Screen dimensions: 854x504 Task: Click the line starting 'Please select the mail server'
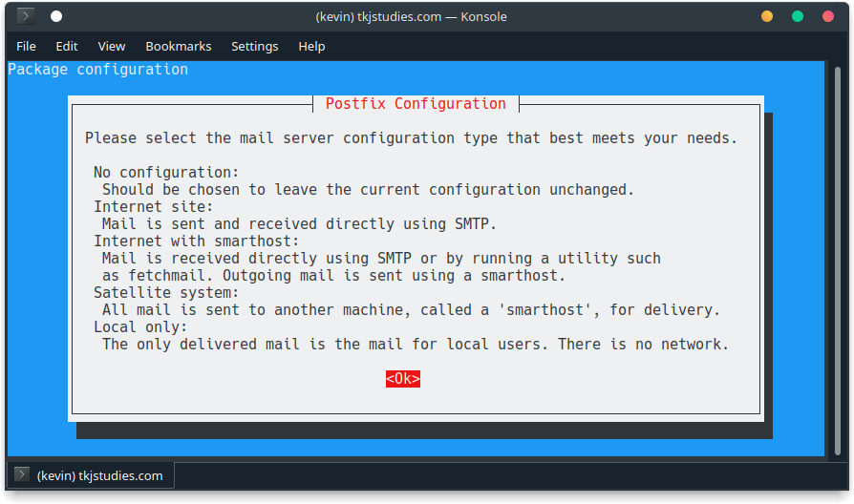click(x=411, y=137)
